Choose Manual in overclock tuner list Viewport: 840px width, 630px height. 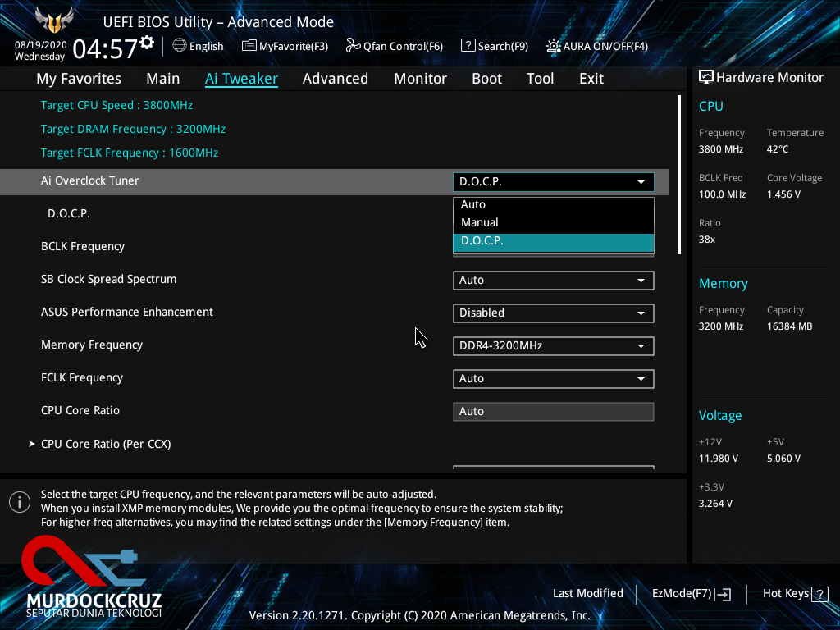[x=554, y=223]
